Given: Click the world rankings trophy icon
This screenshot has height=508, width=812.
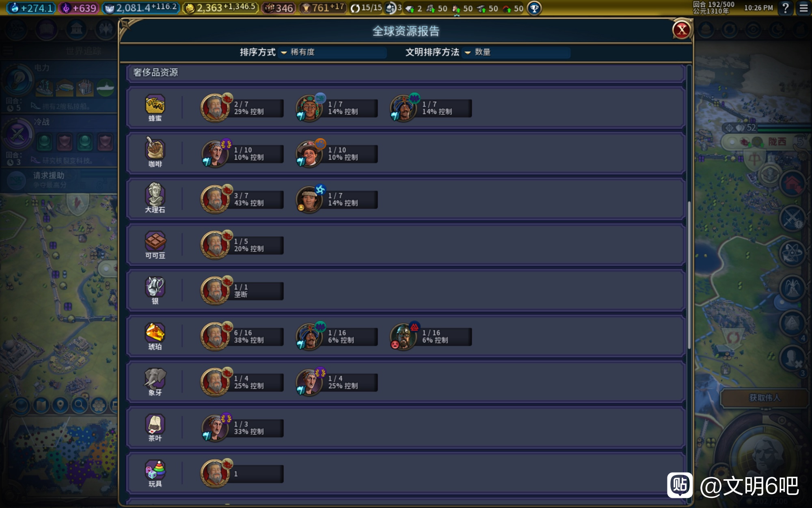Looking at the screenshot, I should 534,8.
